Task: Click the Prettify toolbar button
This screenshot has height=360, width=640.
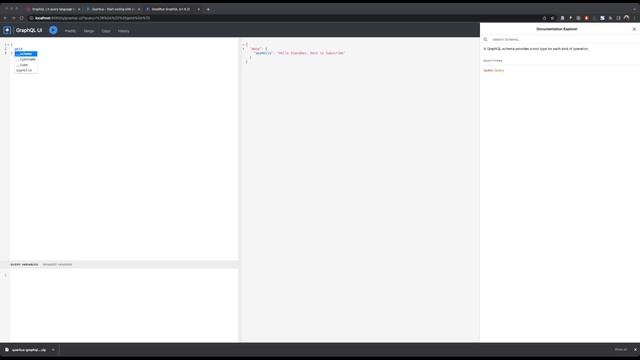Action: pyautogui.click(x=70, y=31)
